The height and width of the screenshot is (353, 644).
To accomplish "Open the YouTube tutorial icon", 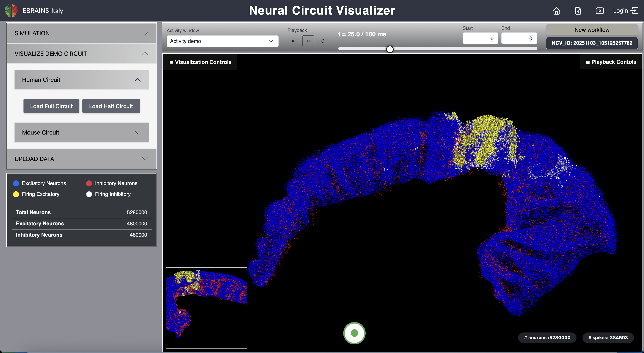I will click(x=600, y=11).
